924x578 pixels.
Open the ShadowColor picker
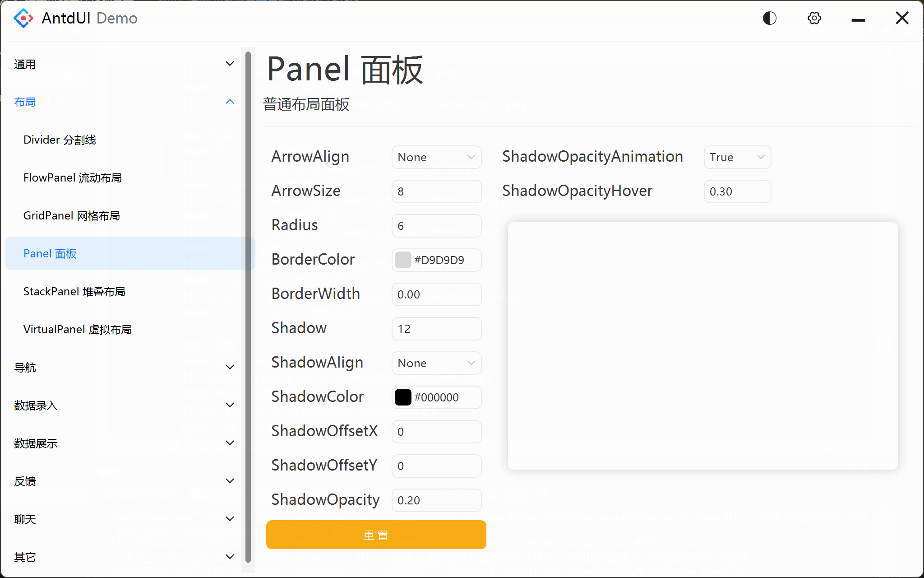click(x=402, y=397)
